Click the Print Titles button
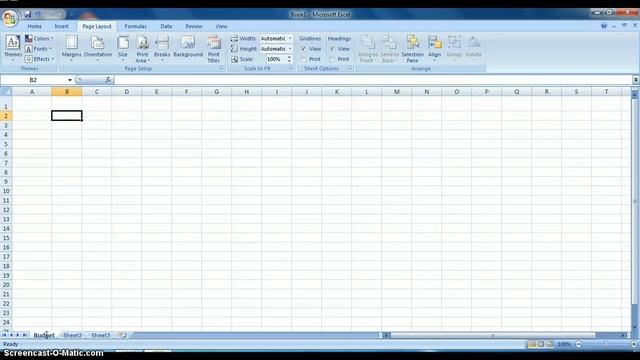640x360 pixels. (x=213, y=49)
